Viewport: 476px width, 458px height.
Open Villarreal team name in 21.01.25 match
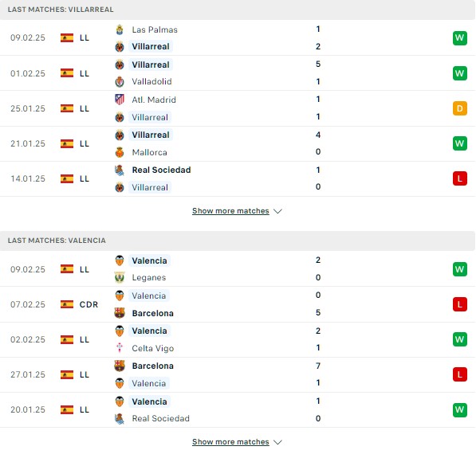pyautogui.click(x=151, y=135)
